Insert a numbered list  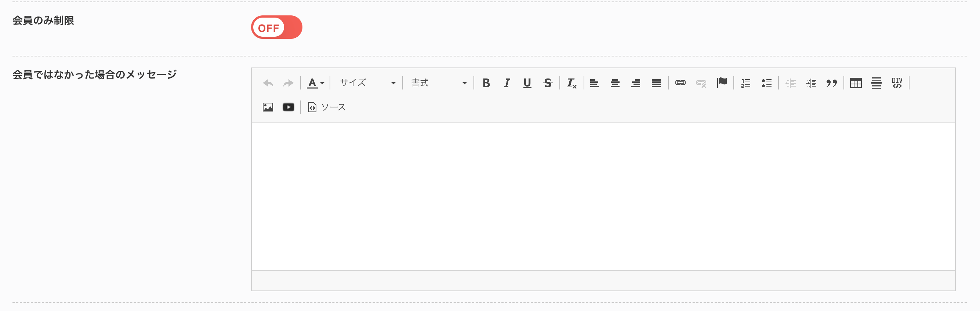point(746,83)
